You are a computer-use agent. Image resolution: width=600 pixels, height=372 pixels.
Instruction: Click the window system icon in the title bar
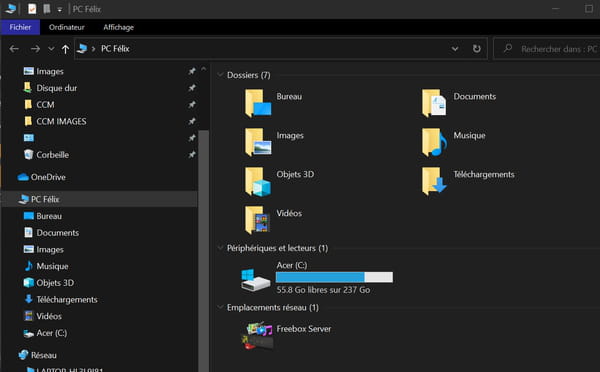[x=10, y=8]
